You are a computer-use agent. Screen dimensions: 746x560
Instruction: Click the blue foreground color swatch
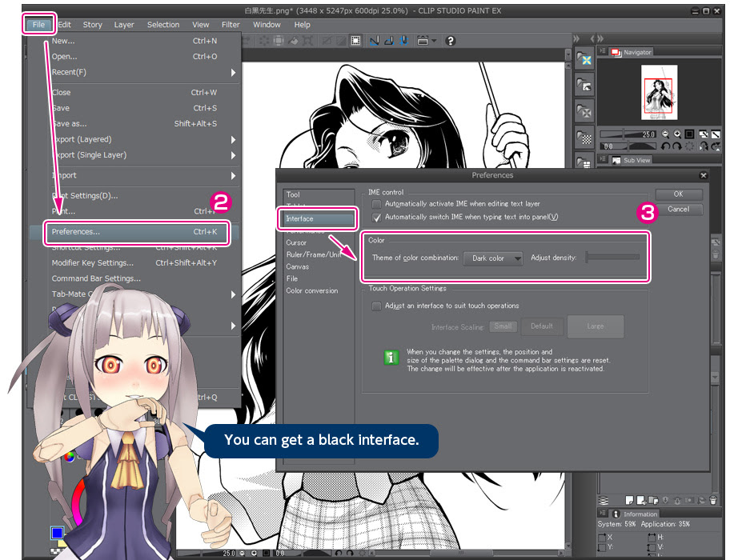pyautogui.click(x=57, y=533)
